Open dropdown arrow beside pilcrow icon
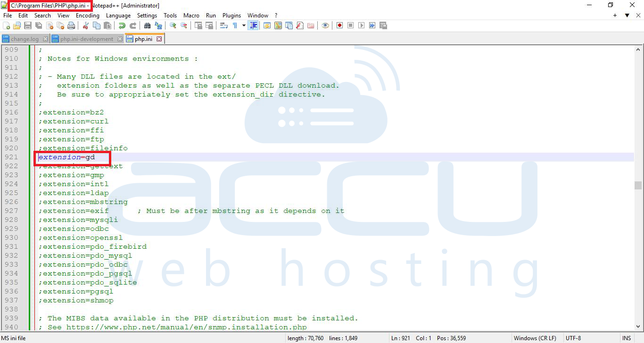Viewport: 644px width, 343px height. (243, 25)
